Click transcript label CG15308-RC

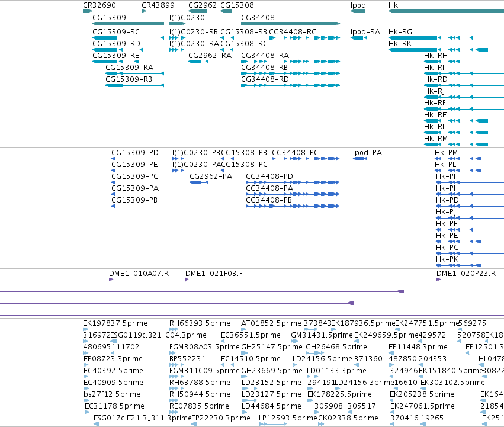pos(244,43)
